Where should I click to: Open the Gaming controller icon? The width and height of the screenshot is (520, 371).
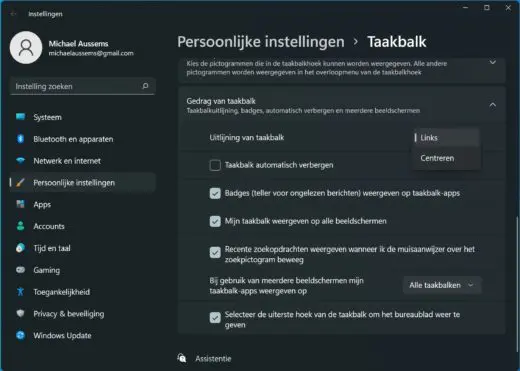tap(21, 270)
